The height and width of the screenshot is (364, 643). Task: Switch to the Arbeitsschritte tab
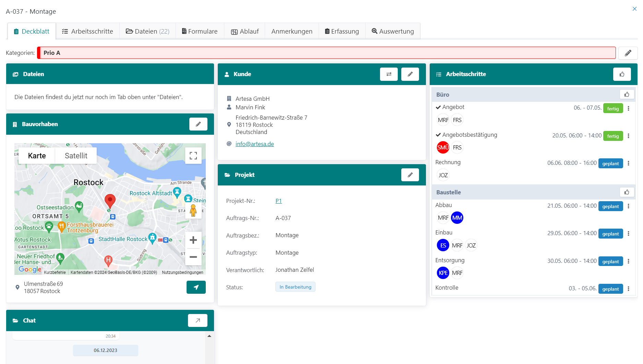[87, 31]
